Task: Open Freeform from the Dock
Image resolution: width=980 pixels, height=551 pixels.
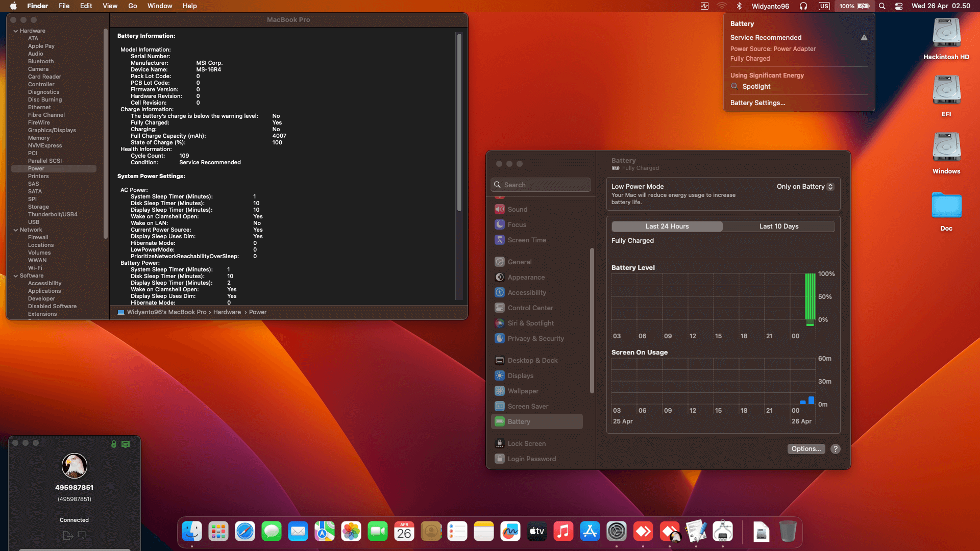Action: (510, 532)
